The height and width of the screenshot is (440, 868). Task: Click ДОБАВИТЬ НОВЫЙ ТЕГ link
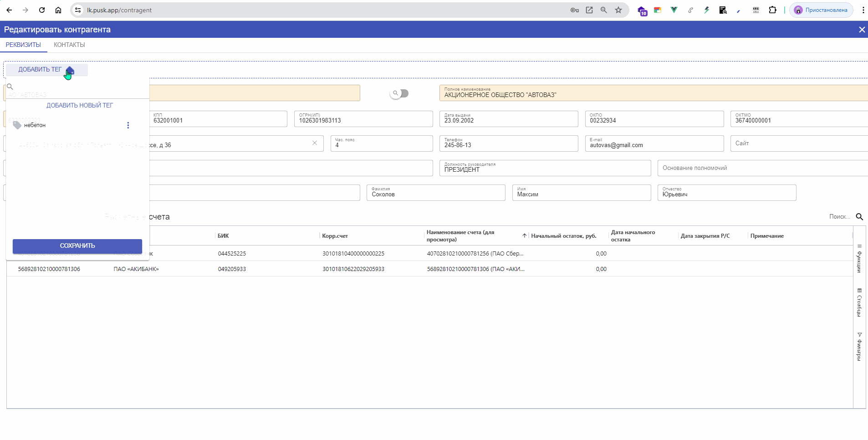tap(80, 105)
